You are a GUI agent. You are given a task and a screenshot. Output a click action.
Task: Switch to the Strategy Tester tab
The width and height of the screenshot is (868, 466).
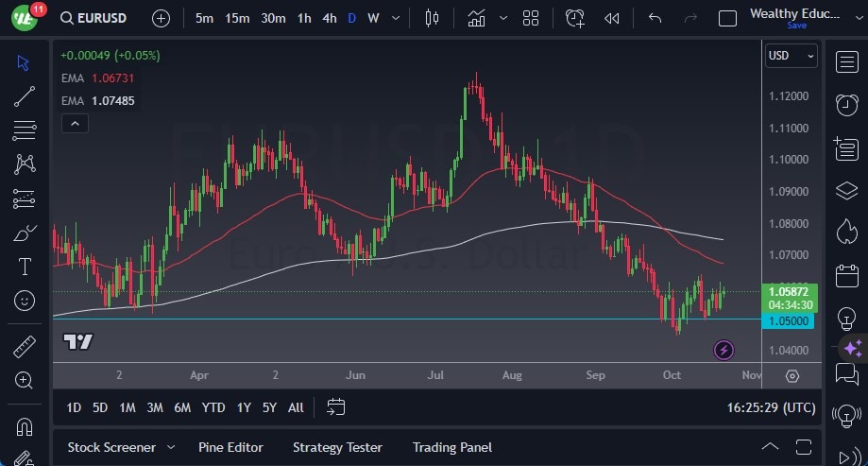(x=337, y=447)
